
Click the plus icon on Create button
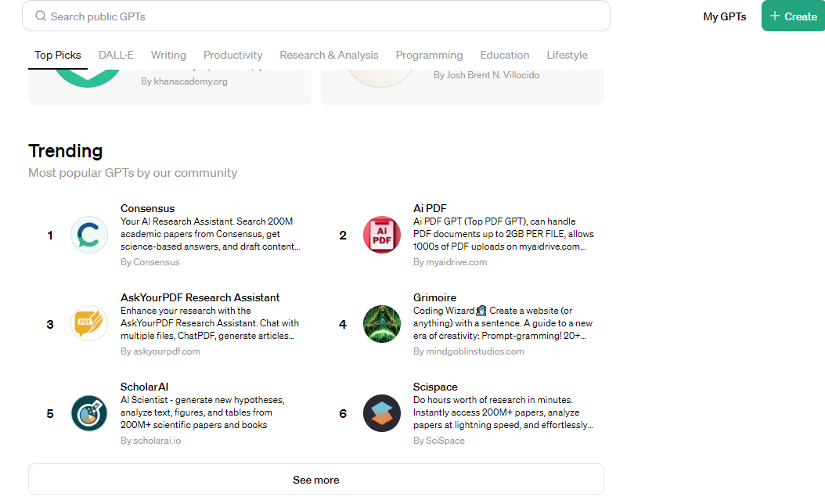click(x=774, y=16)
